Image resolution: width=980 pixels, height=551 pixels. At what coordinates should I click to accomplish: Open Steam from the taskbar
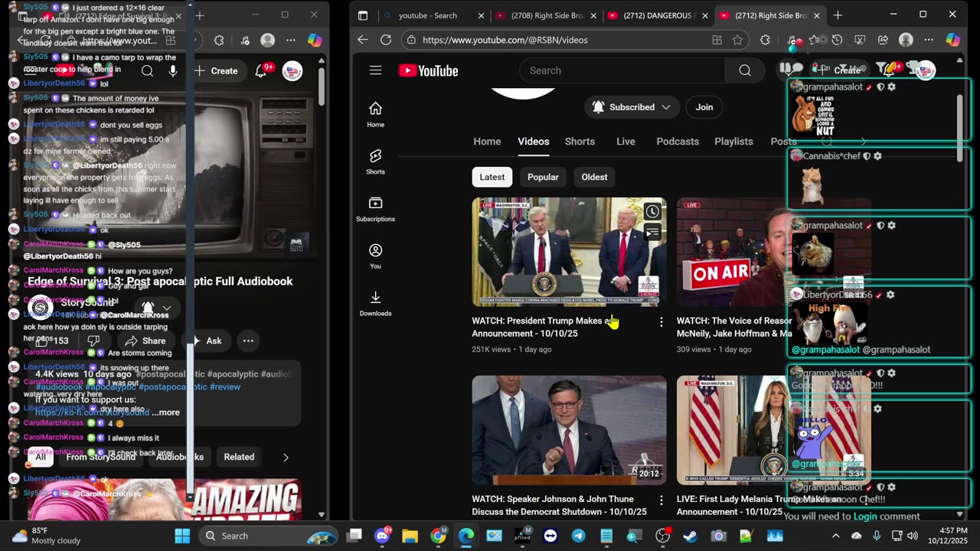tap(690, 536)
